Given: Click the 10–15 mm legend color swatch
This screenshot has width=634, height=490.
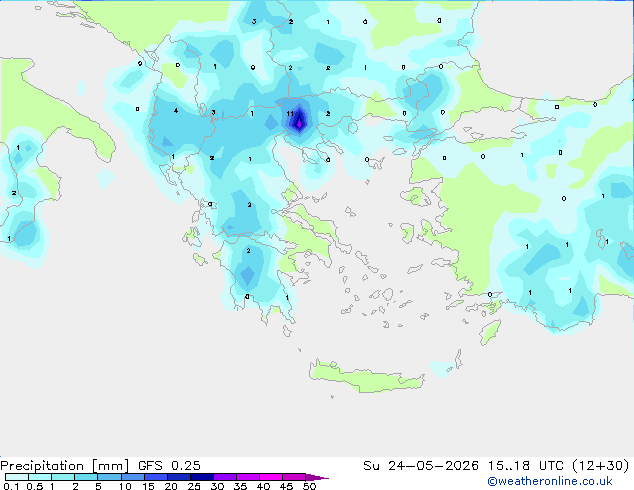Looking at the screenshot, I should (132, 477).
